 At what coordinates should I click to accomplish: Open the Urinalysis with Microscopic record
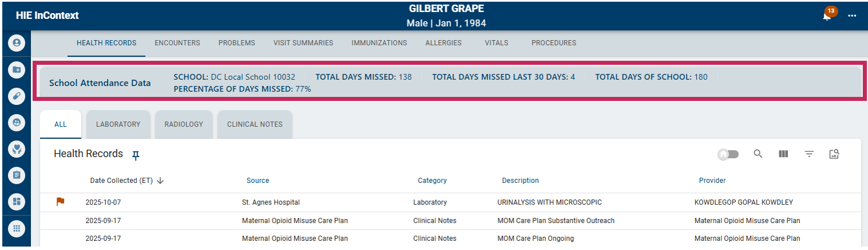pos(549,202)
